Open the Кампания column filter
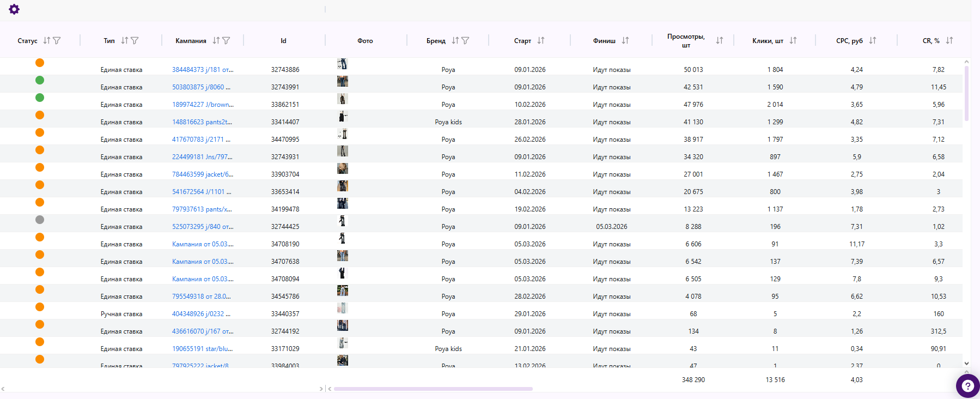The image size is (980, 399). point(226,40)
